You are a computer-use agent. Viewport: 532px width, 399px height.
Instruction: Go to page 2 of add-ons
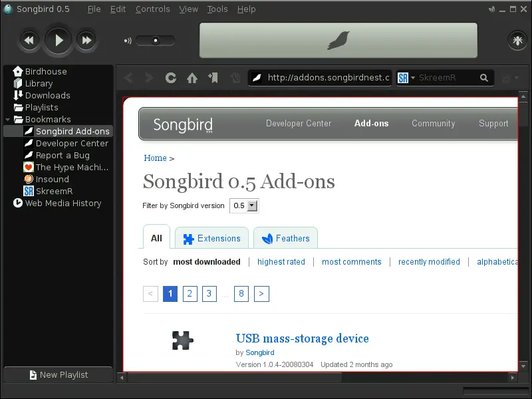pyautogui.click(x=190, y=294)
